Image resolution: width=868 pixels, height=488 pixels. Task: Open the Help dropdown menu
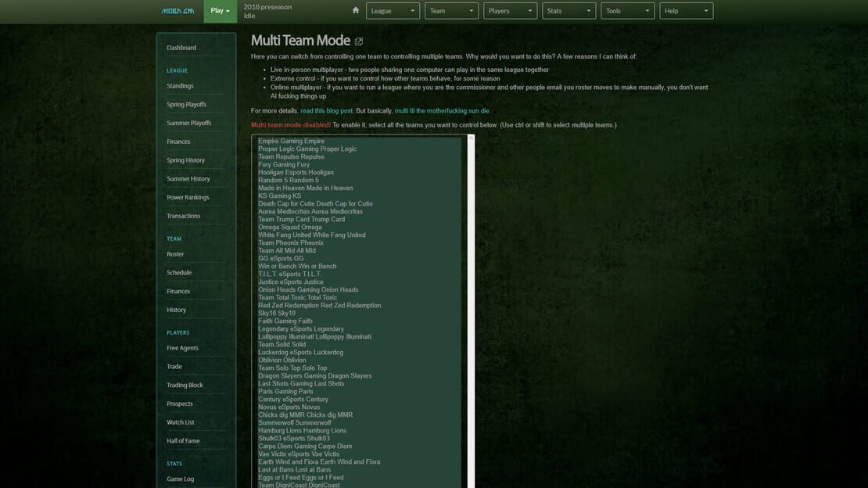coord(686,11)
